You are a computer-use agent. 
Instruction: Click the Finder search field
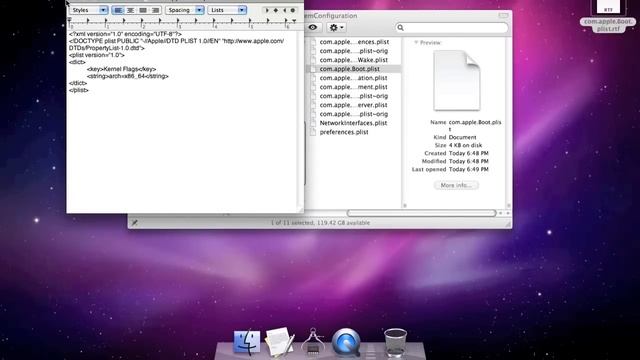(x=452, y=27)
